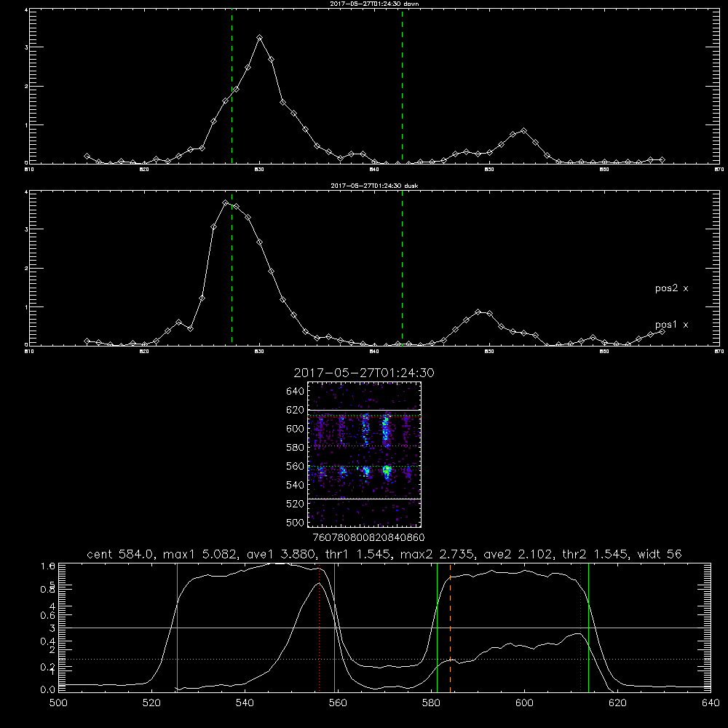
Task: Click the '620' label on bottom plot x-axis
Action: [617, 703]
